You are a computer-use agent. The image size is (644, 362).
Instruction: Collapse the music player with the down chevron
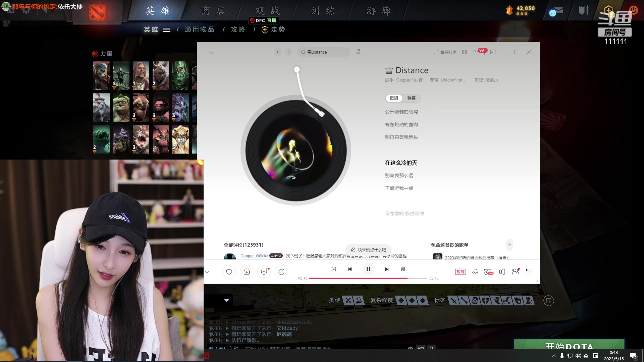pos(207,271)
